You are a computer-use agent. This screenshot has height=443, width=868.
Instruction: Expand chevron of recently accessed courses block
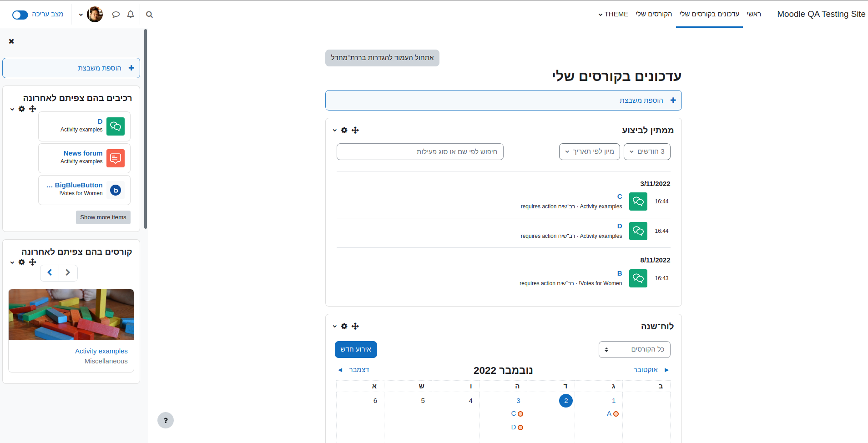(x=12, y=262)
